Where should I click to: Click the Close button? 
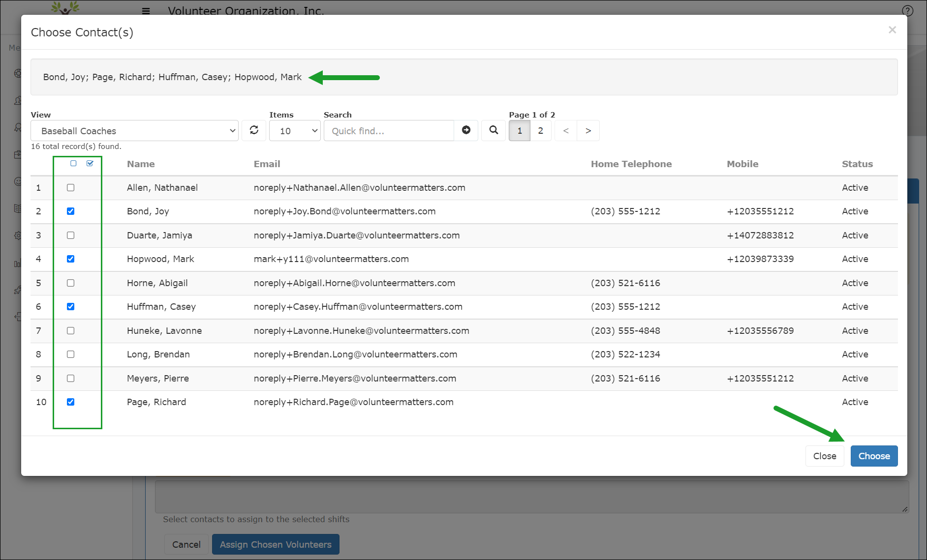825,456
